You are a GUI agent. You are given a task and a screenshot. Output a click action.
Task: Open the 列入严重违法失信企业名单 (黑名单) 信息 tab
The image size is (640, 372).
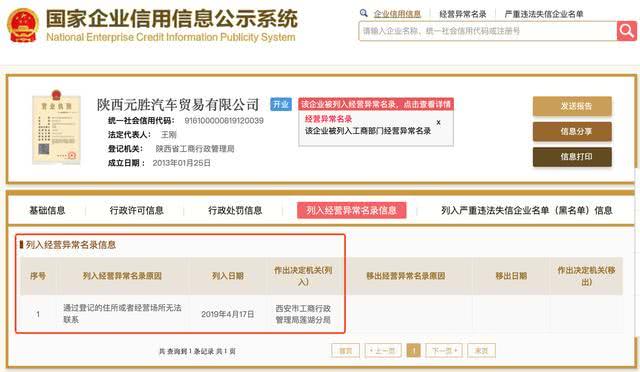click(527, 210)
